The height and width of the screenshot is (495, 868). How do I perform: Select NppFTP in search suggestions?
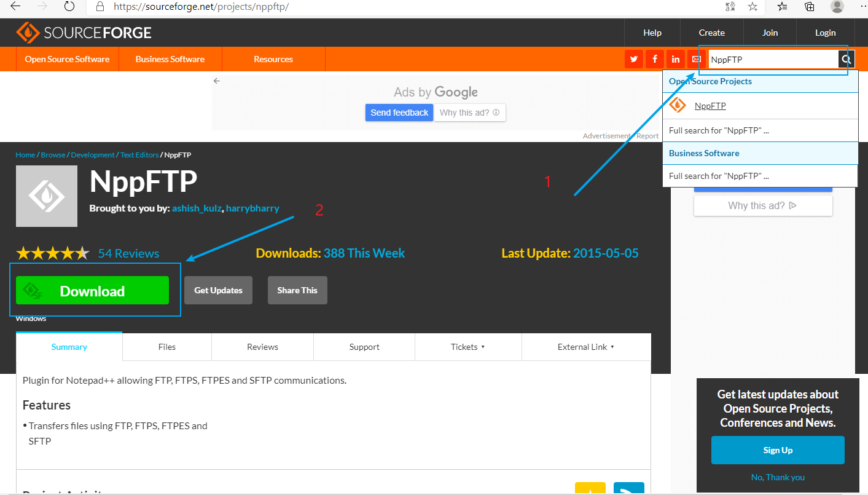click(710, 106)
